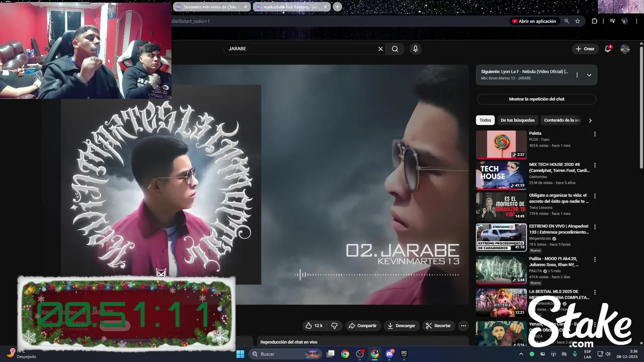This screenshot has height=362, width=644.
Task: Open the browser zoom magnifier icon
Action: click(x=567, y=21)
